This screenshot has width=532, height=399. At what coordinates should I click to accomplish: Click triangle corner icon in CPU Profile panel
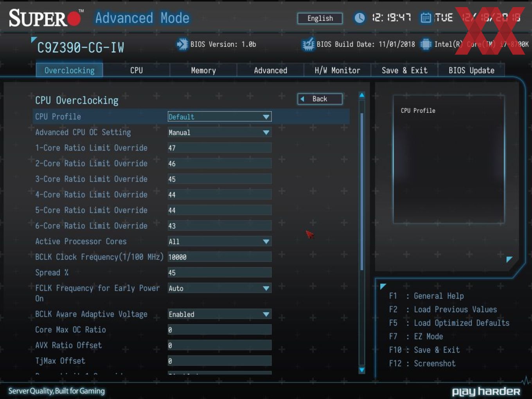pos(509,259)
